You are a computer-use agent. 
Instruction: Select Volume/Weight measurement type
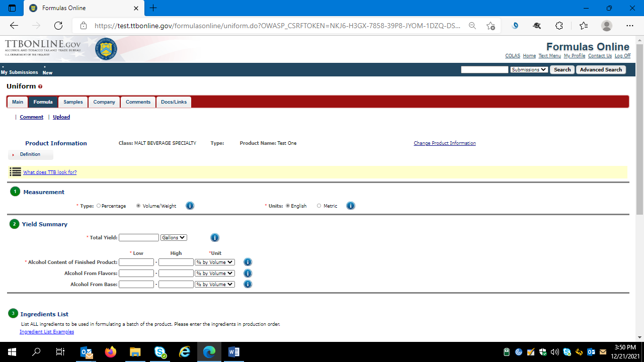tap(138, 206)
